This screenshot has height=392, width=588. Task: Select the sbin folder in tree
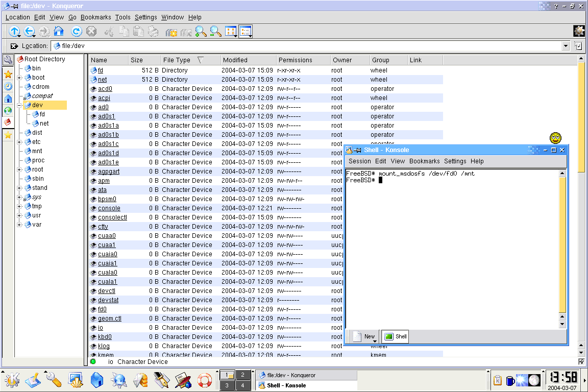coord(38,179)
